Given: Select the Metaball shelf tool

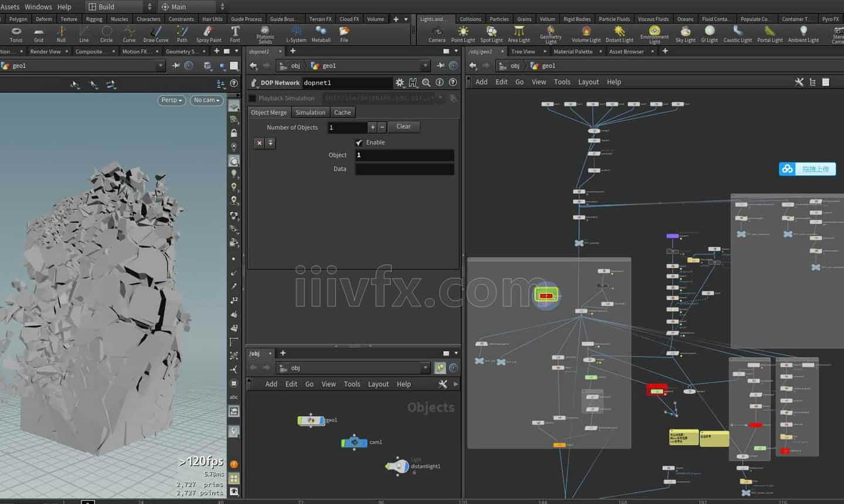Looking at the screenshot, I should (321, 34).
